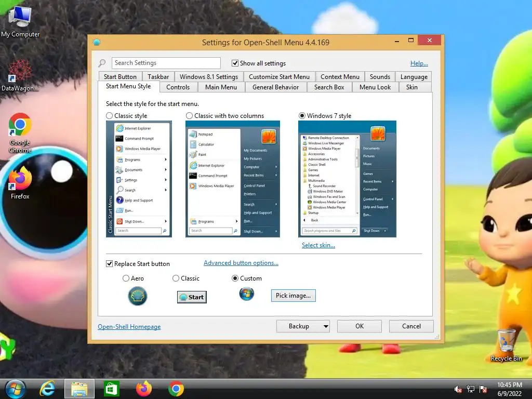Launch Chrome from the taskbar

[176, 389]
